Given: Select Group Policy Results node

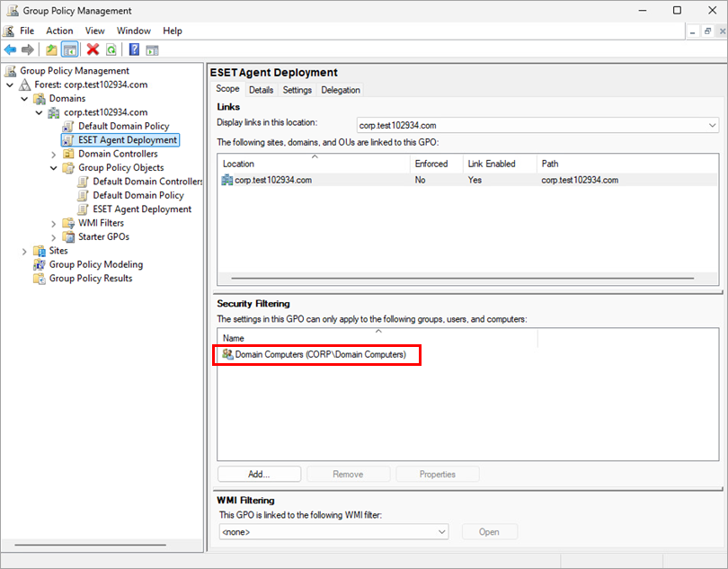Looking at the screenshot, I should coord(90,279).
